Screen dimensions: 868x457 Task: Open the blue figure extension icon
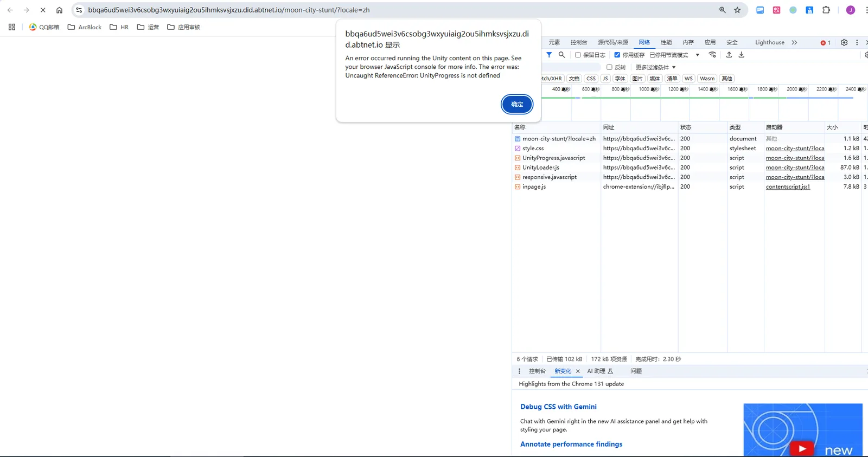coord(809,10)
